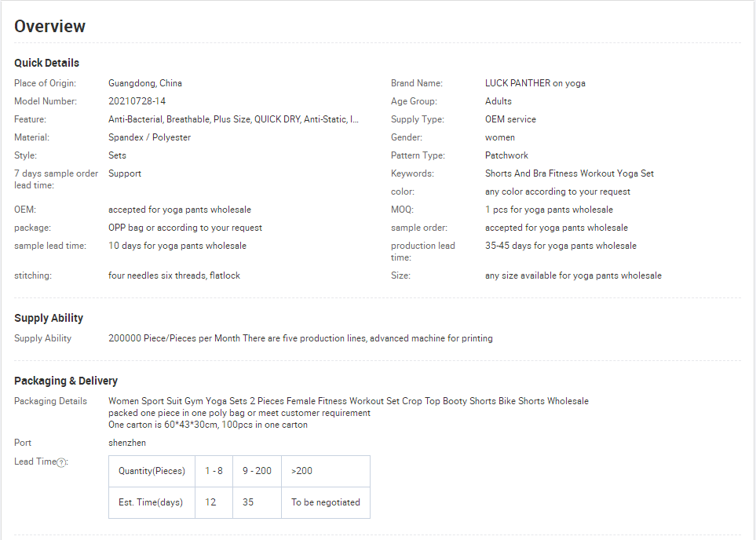Click 'any size available for yoga pants wholesale'
The image size is (756, 540).
573,275
